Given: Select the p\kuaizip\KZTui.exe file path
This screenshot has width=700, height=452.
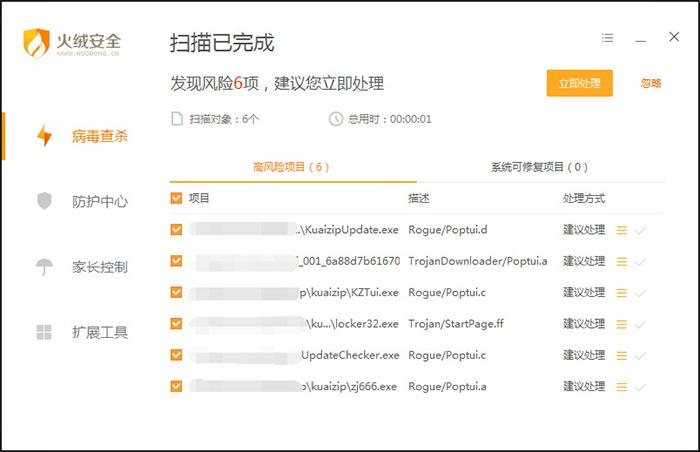Looking at the screenshot, I should coord(349,292).
